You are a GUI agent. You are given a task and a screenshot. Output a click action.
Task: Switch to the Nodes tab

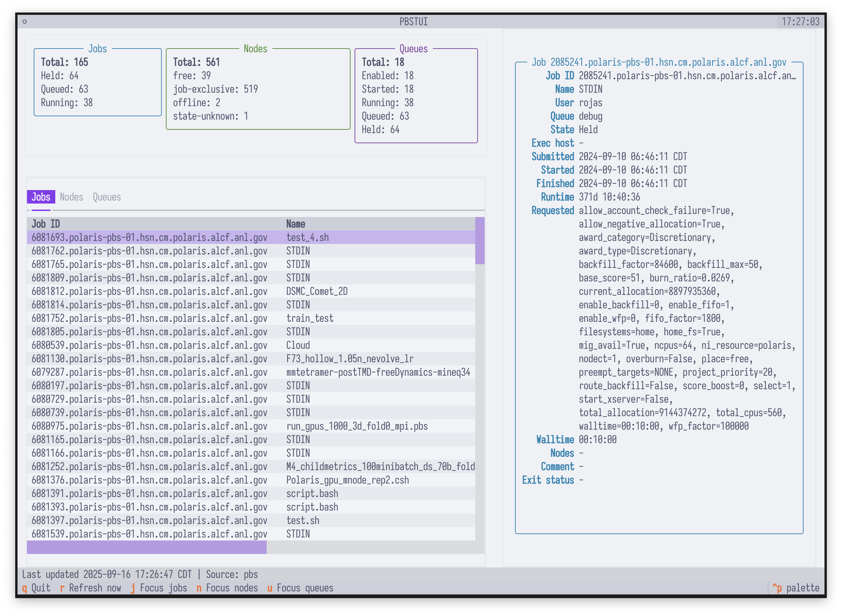click(x=71, y=197)
